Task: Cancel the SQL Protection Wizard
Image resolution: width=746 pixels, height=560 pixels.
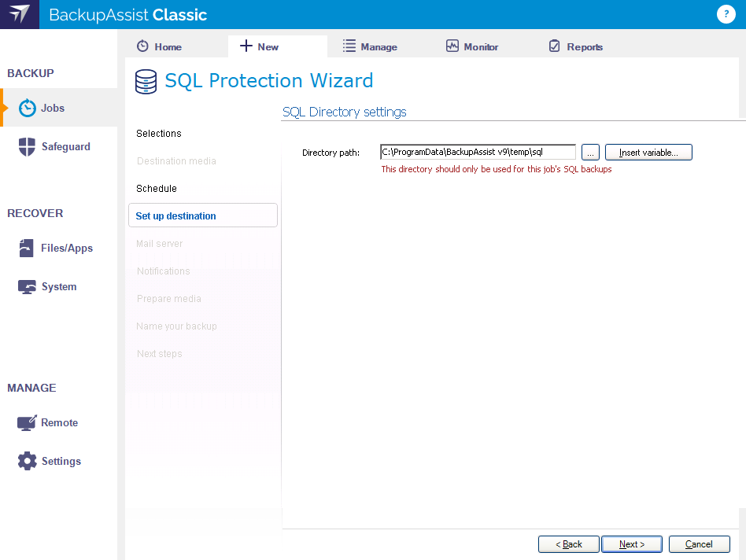Action: (699, 544)
